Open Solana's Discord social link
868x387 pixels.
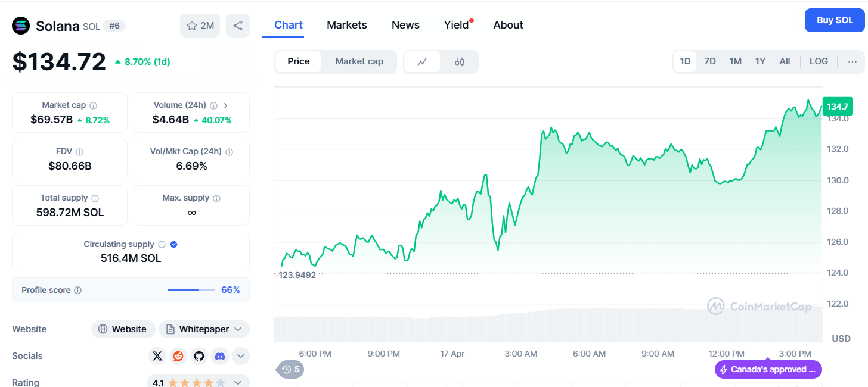(x=220, y=356)
